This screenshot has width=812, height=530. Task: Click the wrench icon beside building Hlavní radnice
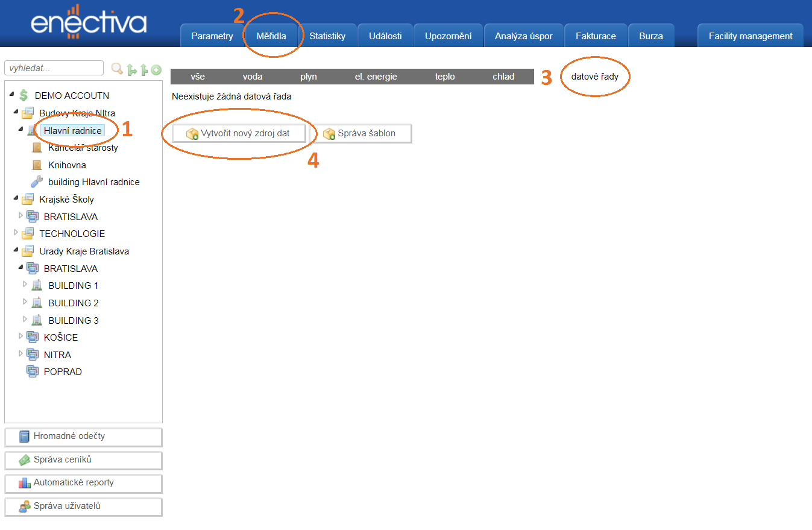tap(37, 182)
